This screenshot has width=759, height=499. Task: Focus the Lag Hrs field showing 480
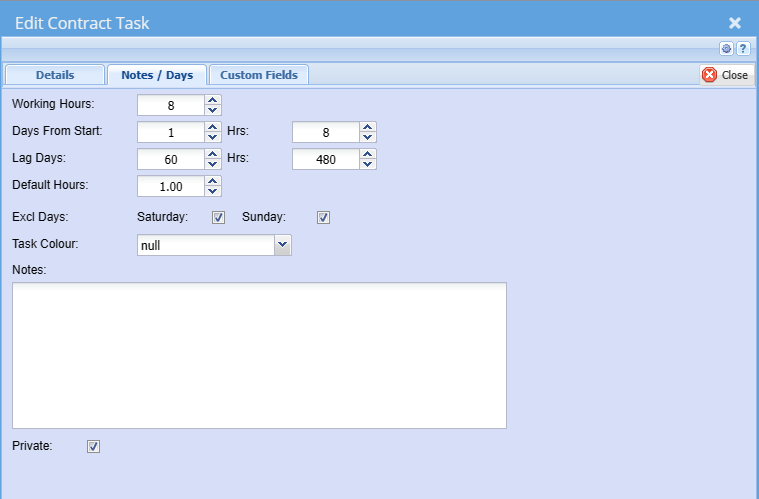[326, 159]
